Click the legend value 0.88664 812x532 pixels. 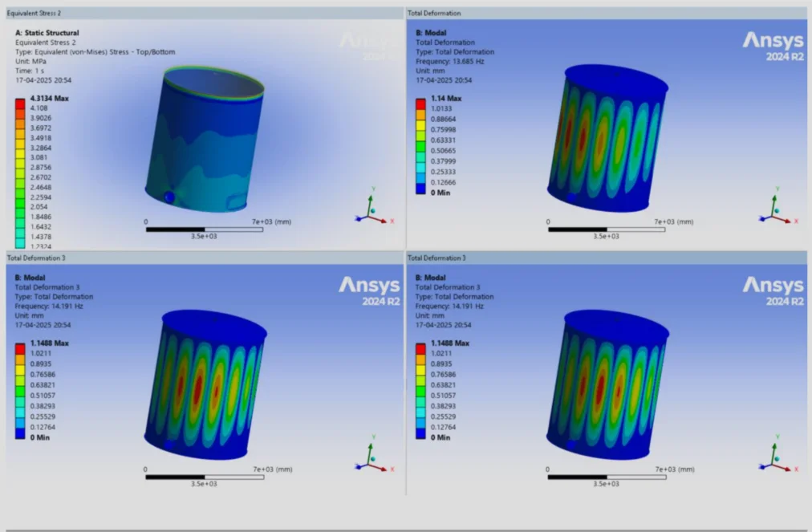(x=443, y=119)
